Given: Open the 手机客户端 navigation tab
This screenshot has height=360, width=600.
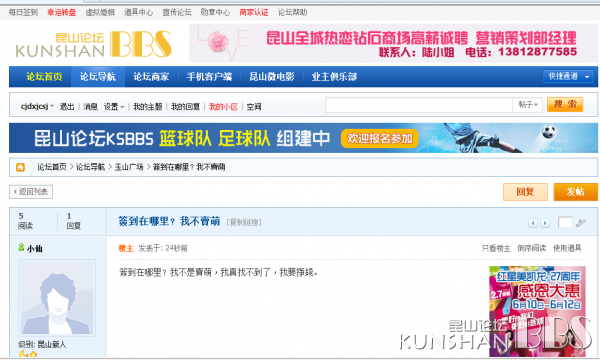Looking at the screenshot, I should click(209, 77).
